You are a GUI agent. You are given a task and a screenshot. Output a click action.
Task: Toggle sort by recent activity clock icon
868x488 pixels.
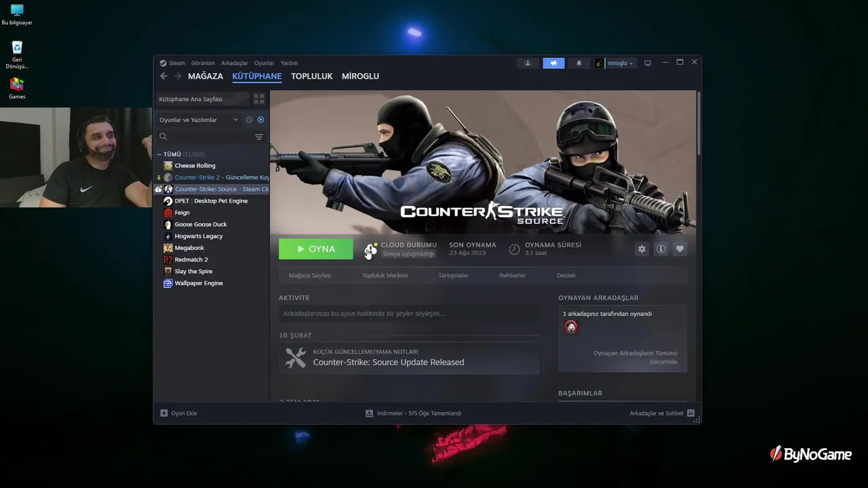249,120
